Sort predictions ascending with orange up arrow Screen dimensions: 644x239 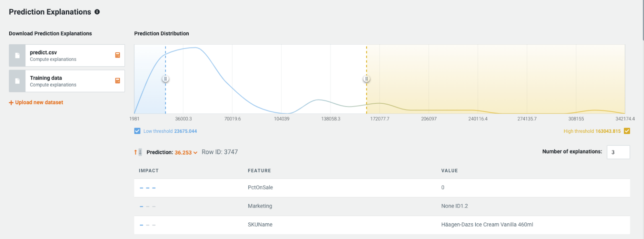(135, 152)
